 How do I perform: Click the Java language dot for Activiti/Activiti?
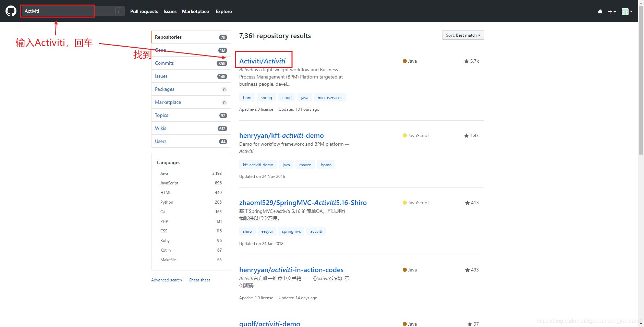coord(405,61)
